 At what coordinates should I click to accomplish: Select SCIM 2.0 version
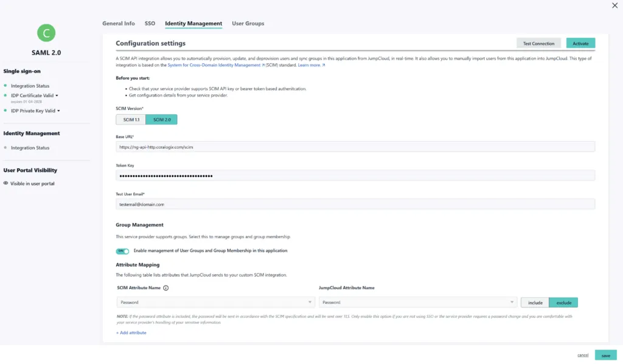162,120
